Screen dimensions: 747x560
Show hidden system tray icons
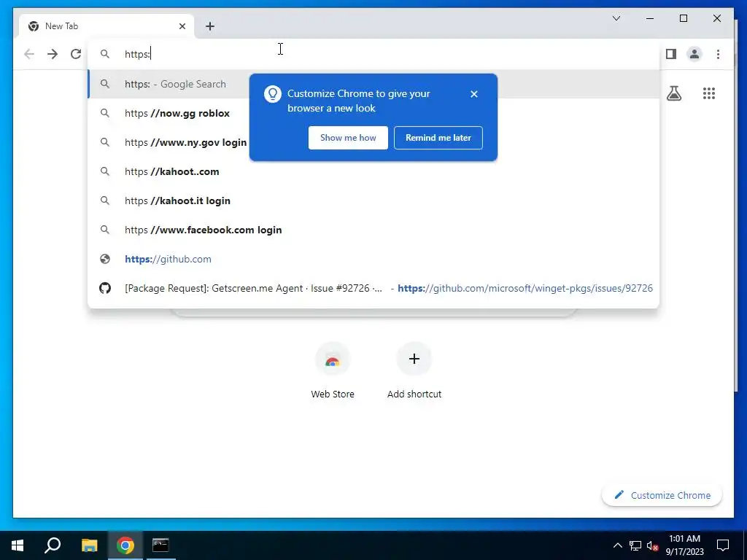[617, 545]
